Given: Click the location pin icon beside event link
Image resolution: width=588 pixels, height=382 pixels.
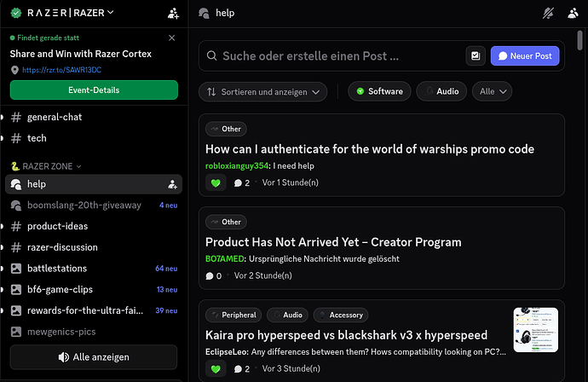Looking at the screenshot, I should pos(14,70).
